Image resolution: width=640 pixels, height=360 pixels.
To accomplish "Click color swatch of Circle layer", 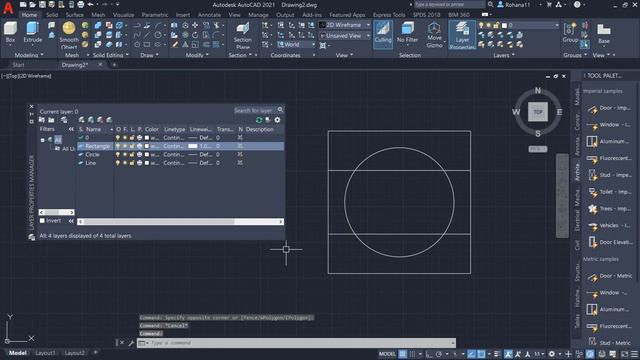I will (147, 155).
